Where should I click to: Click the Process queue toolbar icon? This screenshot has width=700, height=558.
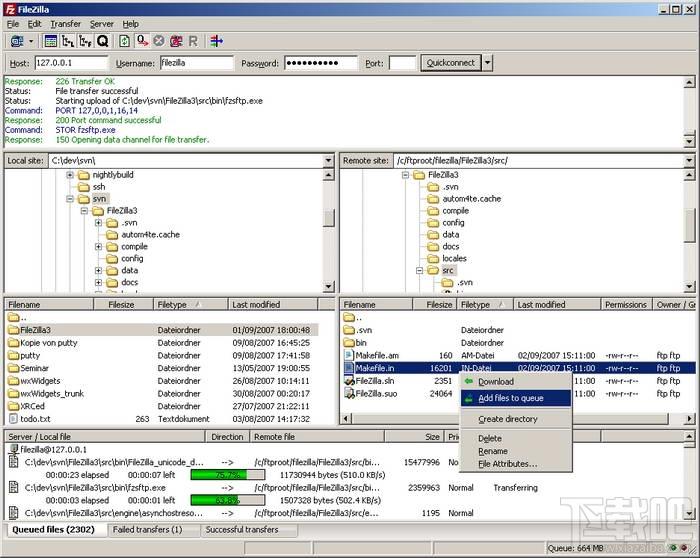click(142, 41)
